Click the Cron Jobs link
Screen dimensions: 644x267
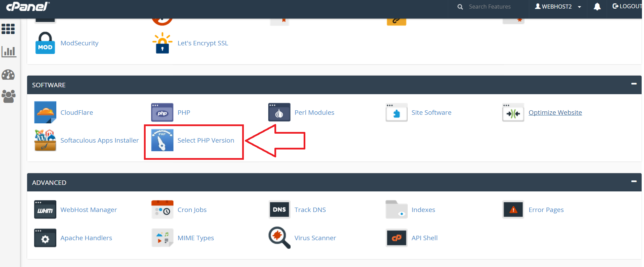click(x=192, y=210)
